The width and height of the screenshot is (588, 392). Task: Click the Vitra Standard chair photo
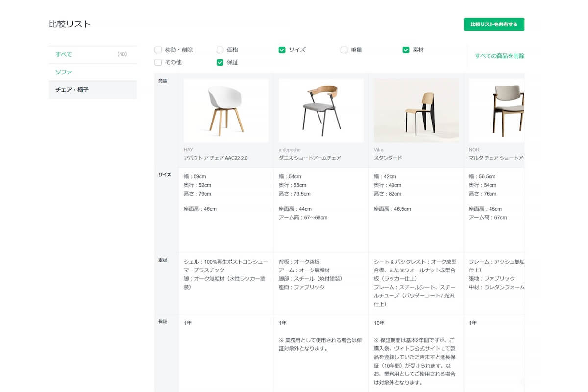pos(416,110)
